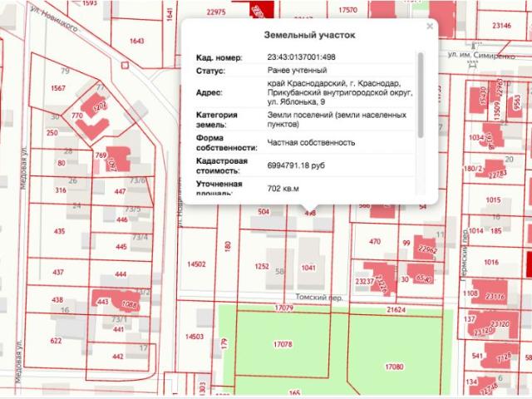Click ул. им. Симиренко street label
532x399 pixels.
coord(481,55)
